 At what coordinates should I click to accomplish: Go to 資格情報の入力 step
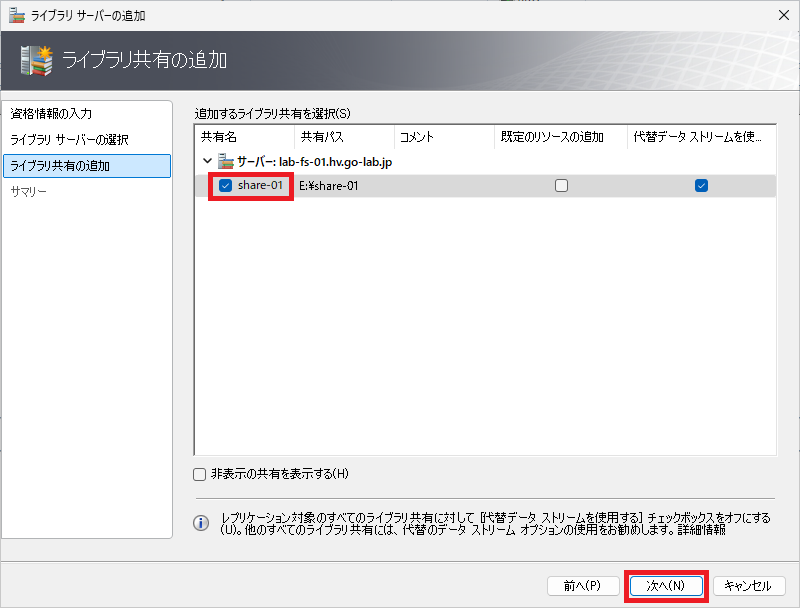pyautogui.click(x=51, y=114)
